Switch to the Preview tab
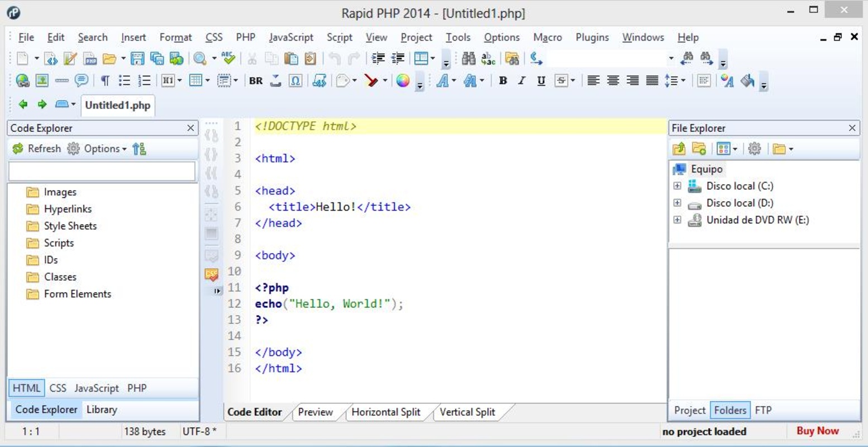The width and height of the screenshot is (868, 447). click(315, 412)
